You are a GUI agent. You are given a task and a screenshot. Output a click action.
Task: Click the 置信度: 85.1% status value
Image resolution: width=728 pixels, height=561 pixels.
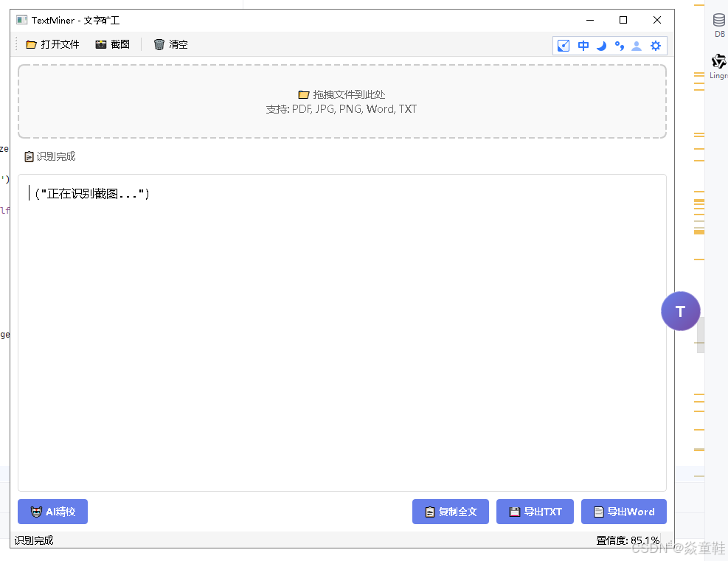point(628,540)
